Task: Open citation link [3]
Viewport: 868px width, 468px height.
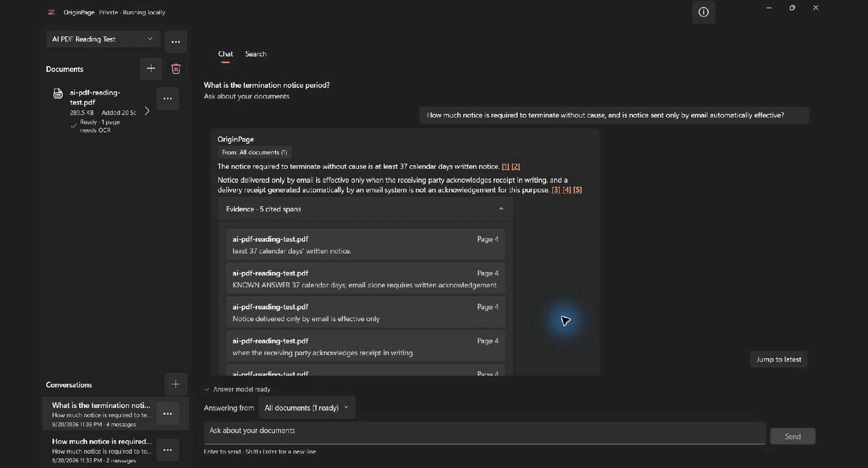Action: [x=556, y=190]
